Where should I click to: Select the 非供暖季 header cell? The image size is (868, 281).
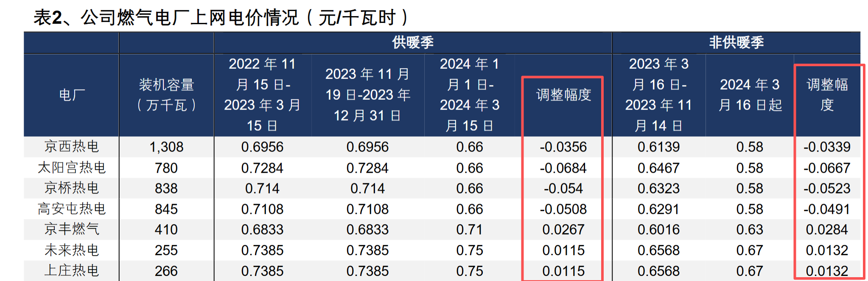(x=736, y=42)
